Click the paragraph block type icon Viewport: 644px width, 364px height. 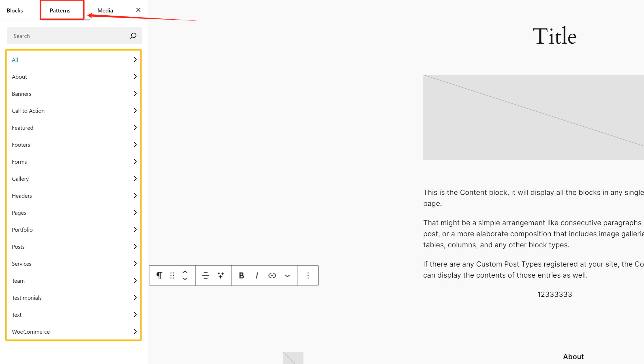pos(159,275)
